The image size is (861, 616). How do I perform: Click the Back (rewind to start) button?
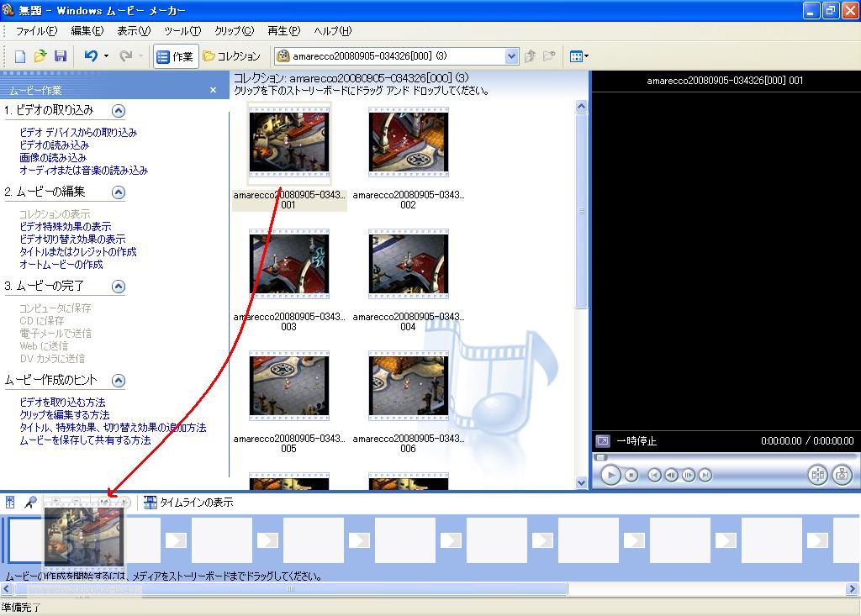(654, 475)
